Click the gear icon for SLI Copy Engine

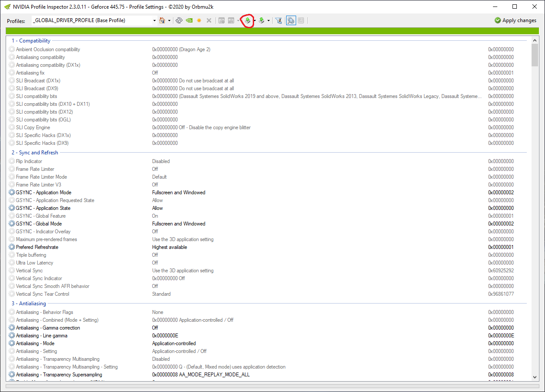tap(12, 127)
